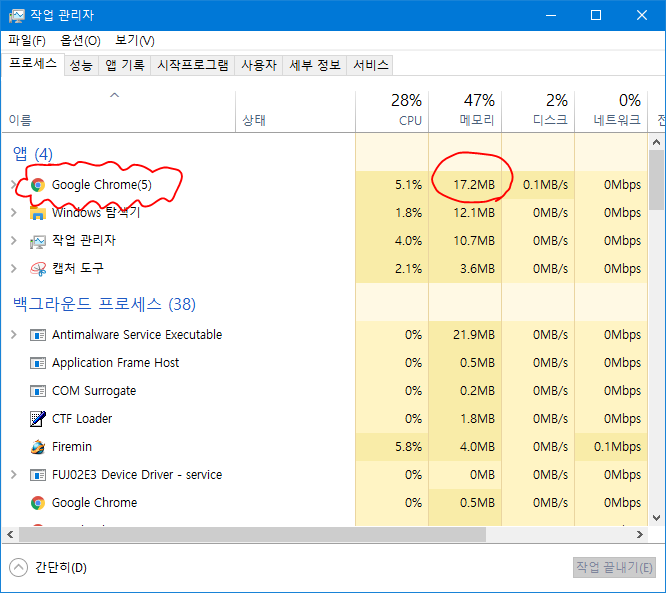666x593 pixels.
Task: Switch to the 서비스 tab
Action: click(x=370, y=65)
